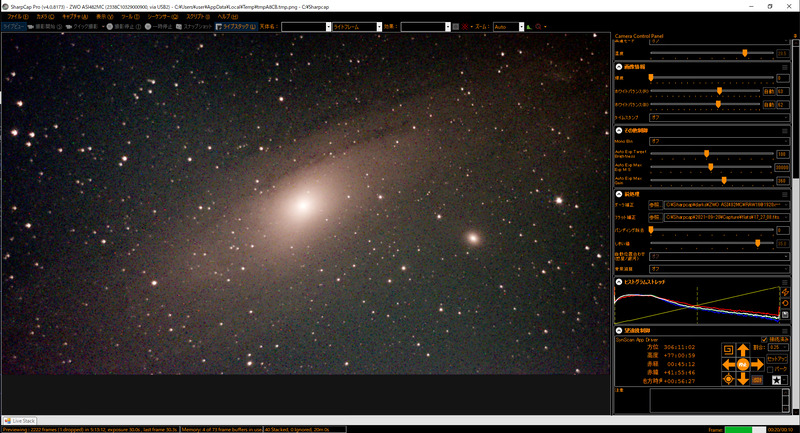Open the ツール menu
Screen dimensions: 800x433
(x=130, y=16)
